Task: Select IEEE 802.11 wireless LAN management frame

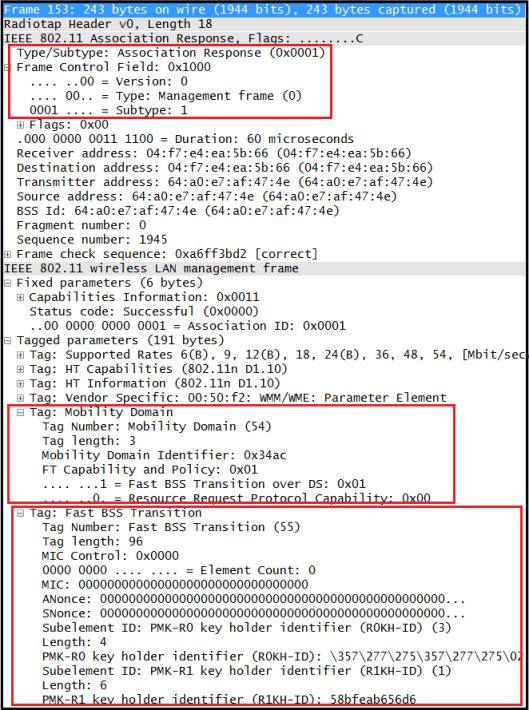Action: (x=264, y=269)
